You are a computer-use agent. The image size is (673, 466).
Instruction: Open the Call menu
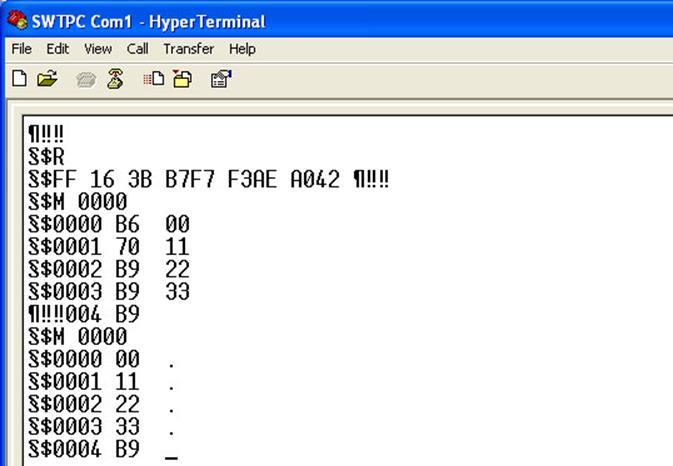point(137,49)
